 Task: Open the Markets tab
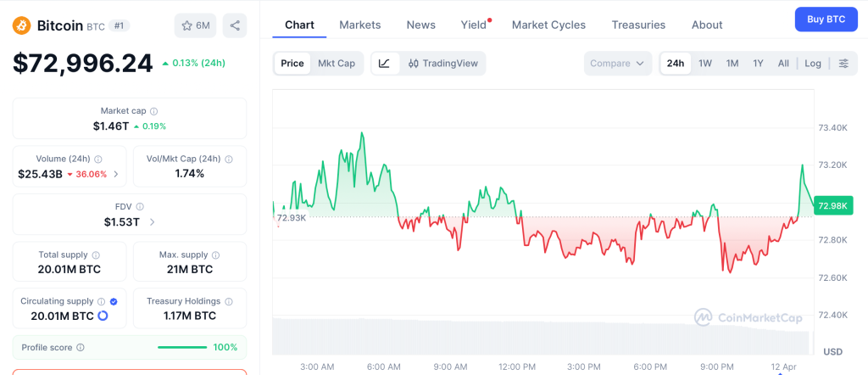(x=359, y=25)
